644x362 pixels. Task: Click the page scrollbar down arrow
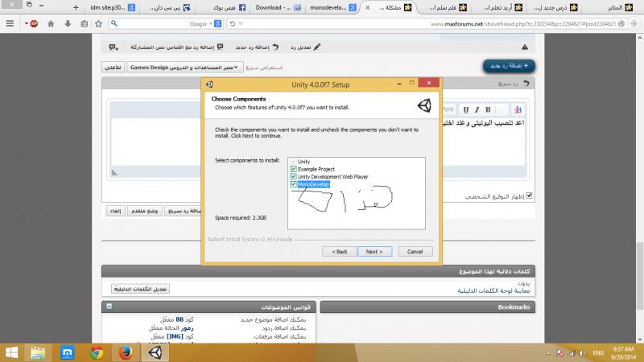(639, 339)
